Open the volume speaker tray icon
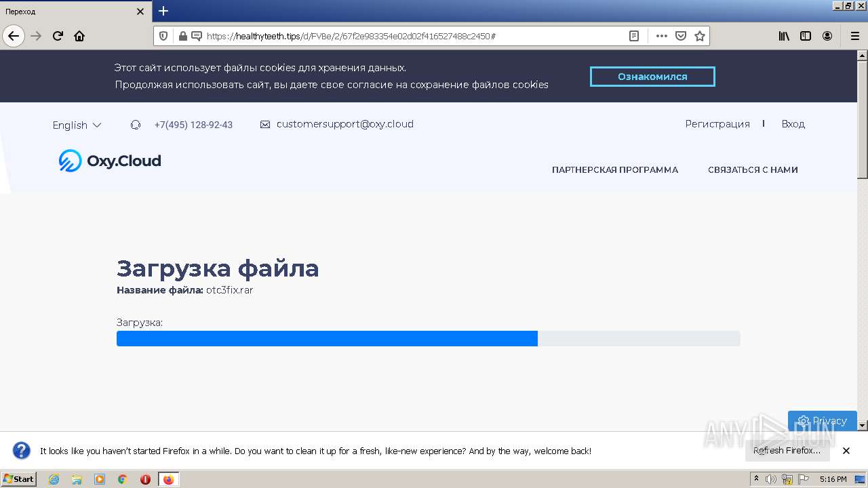868x488 pixels. [x=772, y=479]
